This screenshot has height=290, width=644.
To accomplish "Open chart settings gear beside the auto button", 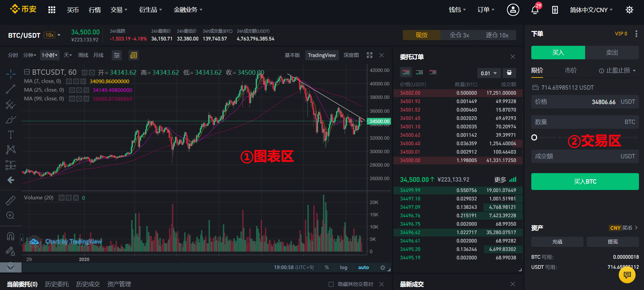I will [383, 267].
